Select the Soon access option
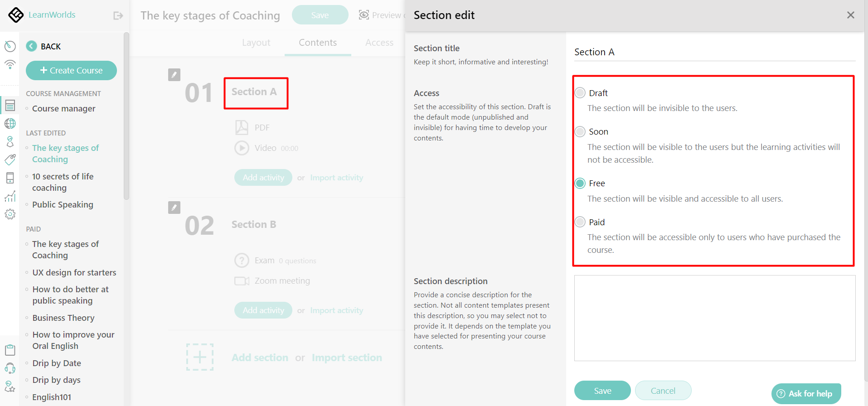Image resolution: width=868 pixels, height=406 pixels. (x=580, y=131)
